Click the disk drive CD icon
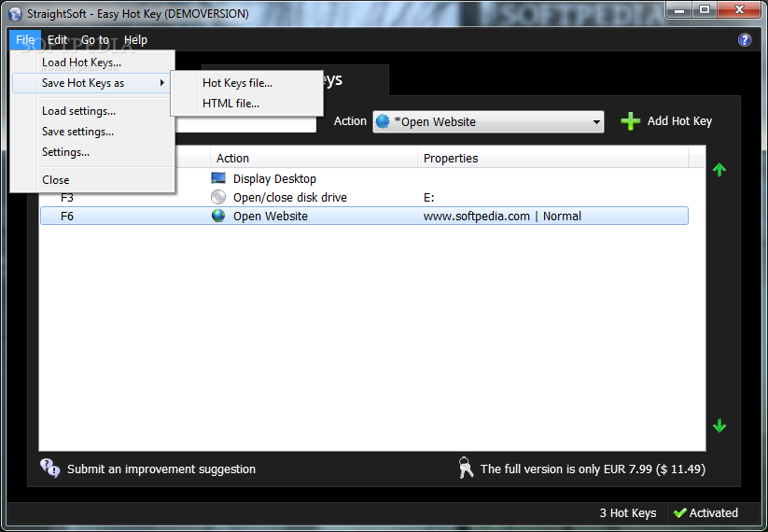Viewport: 768px width, 532px height. [x=218, y=197]
